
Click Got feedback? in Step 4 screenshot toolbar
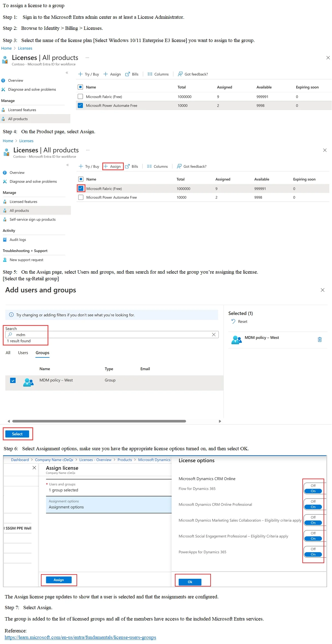pos(192,166)
